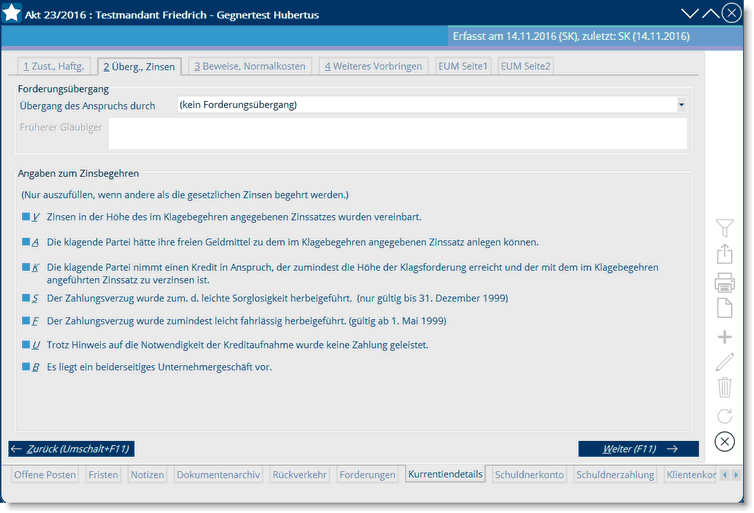The image size is (754, 513).
Task: Switch to EUM Seite1 tab
Action: click(x=463, y=66)
